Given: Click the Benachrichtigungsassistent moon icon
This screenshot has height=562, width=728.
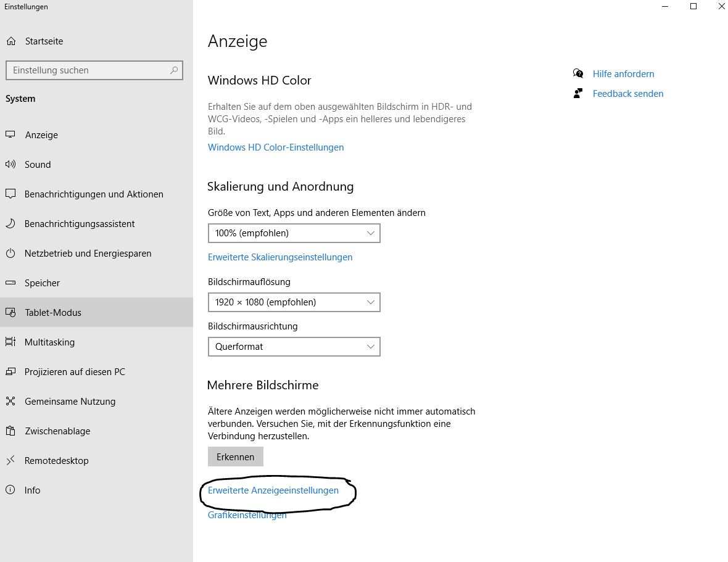Looking at the screenshot, I should coord(10,224).
